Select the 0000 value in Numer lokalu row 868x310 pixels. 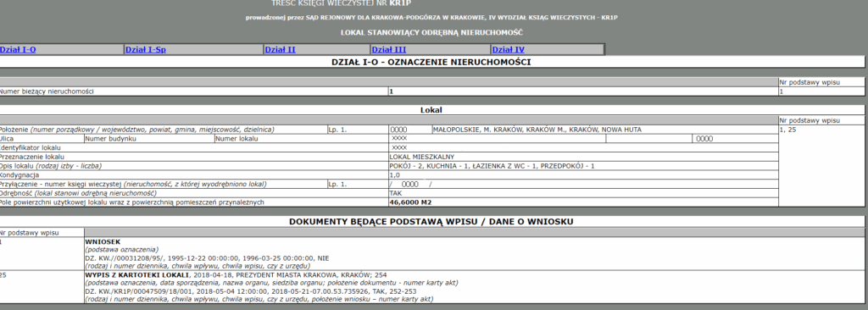click(x=704, y=139)
